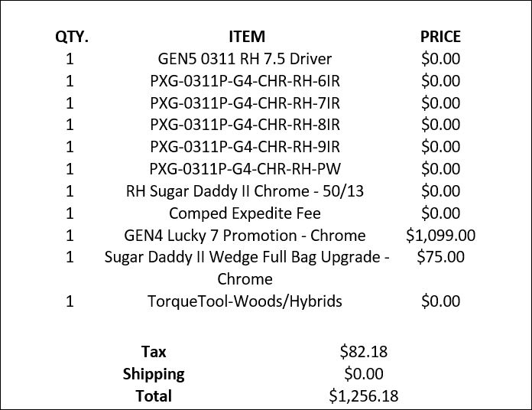
Task: Click GEN4 Lucky 7 Promotion - Chrome item
Action: click(x=245, y=236)
